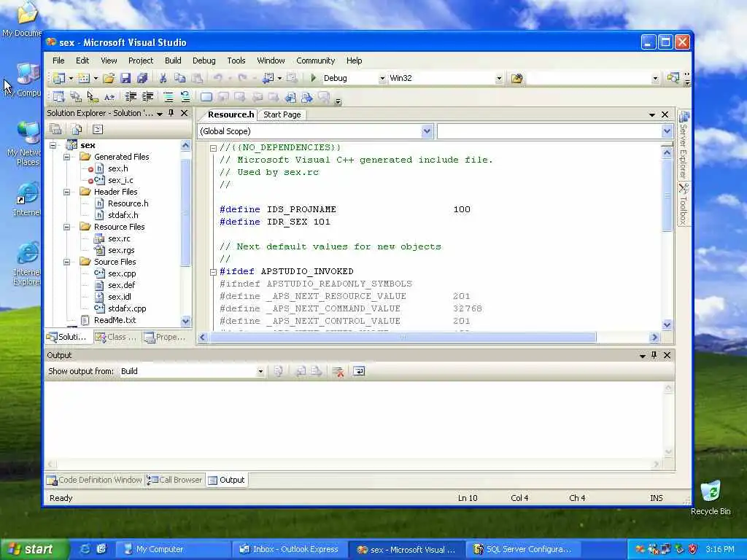This screenshot has width=747, height=560.
Task: Click the Clear All icon in Output toolbar
Action: point(338,371)
